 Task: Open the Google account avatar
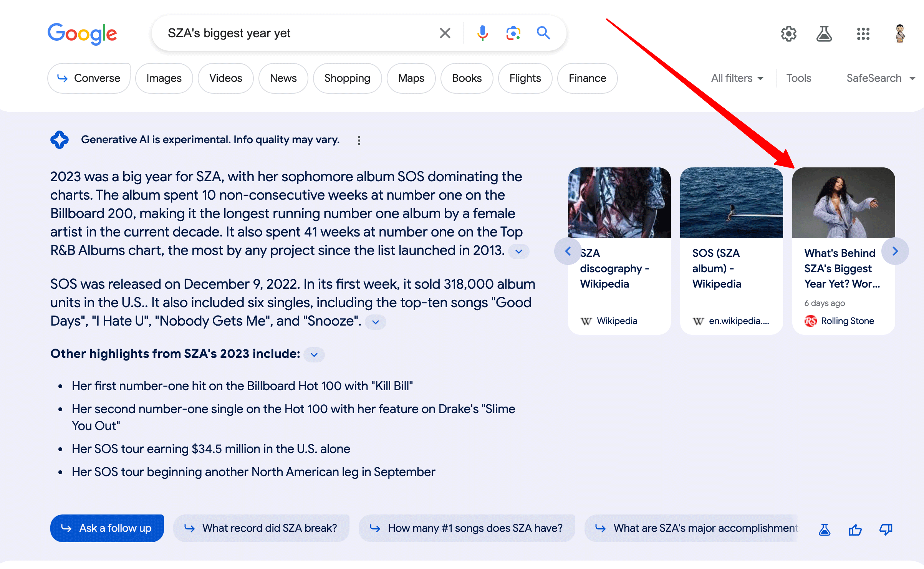[900, 34]
